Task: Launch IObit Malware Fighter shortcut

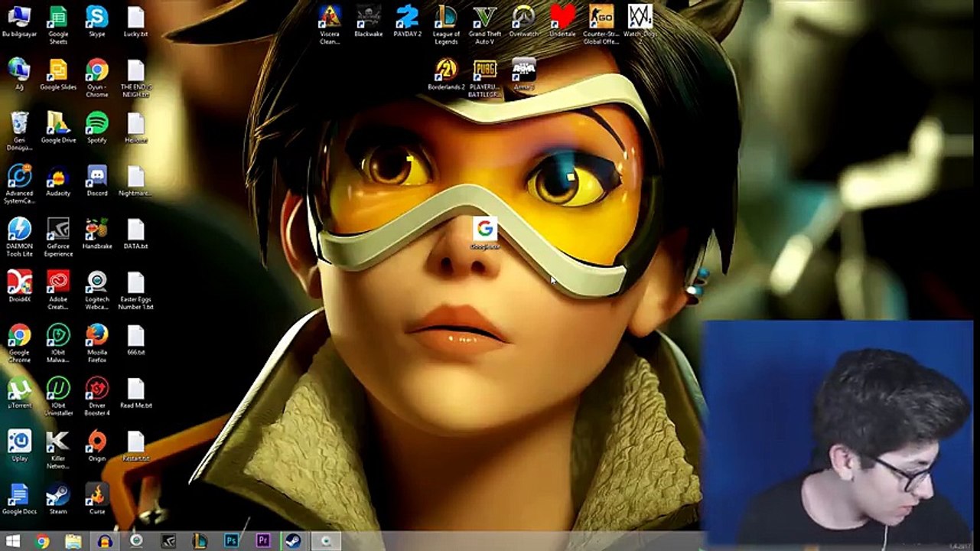Action: point(58,343)
